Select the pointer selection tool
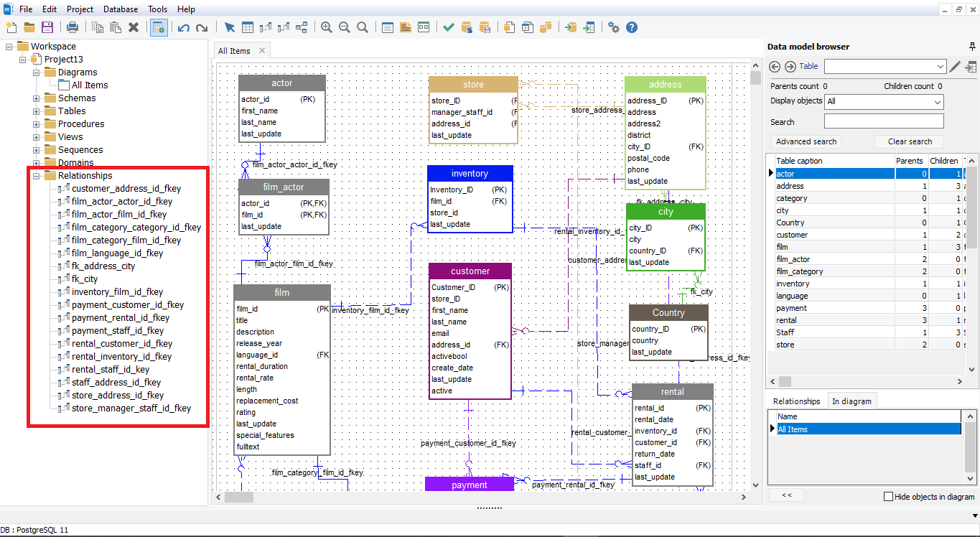 (230, 27)
